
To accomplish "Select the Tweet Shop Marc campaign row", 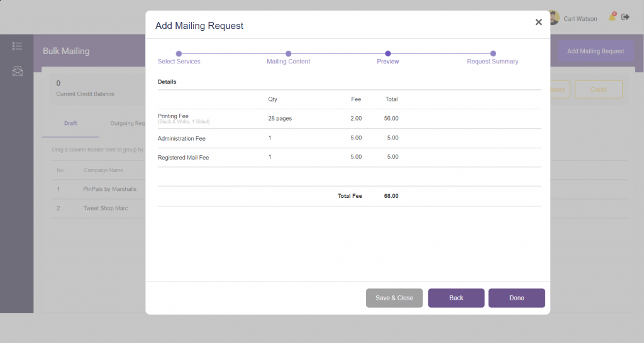I will (105, 208).
